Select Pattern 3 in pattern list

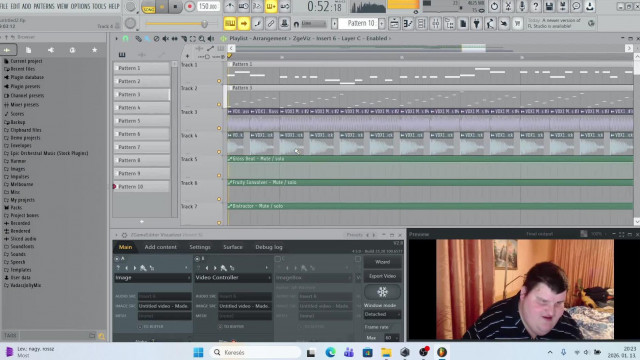point(141,94)
